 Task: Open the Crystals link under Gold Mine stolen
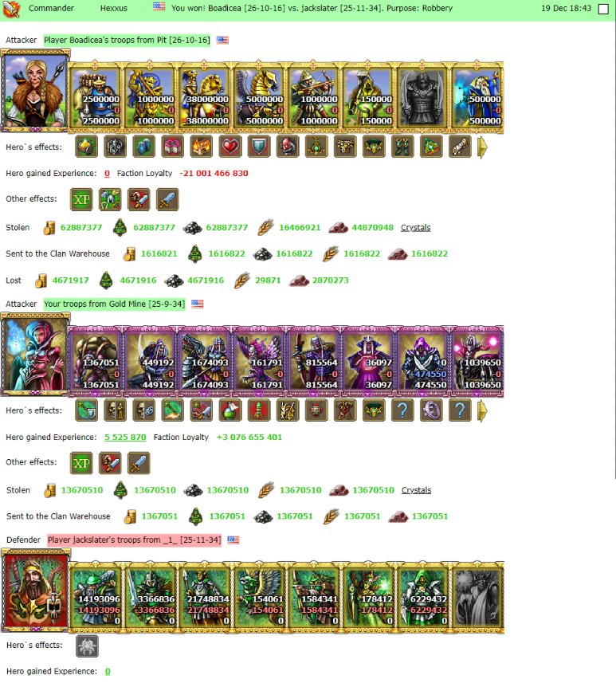(x=416, y=490)
